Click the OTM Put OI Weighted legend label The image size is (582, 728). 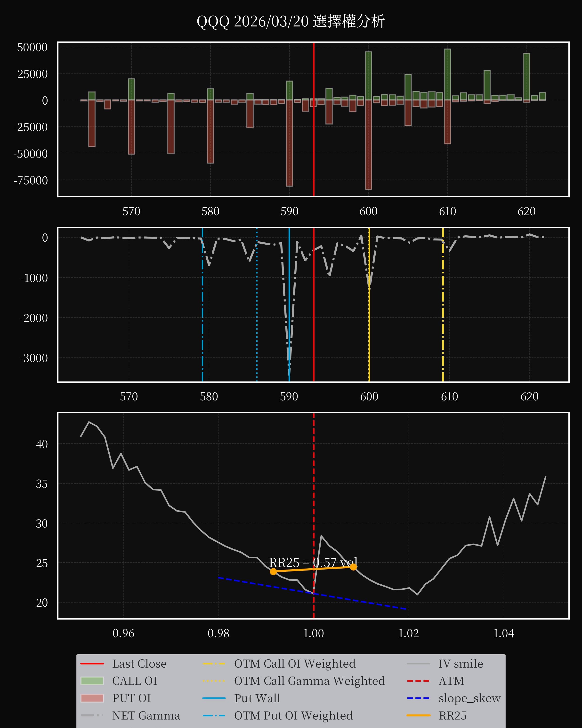coord(293,716)
